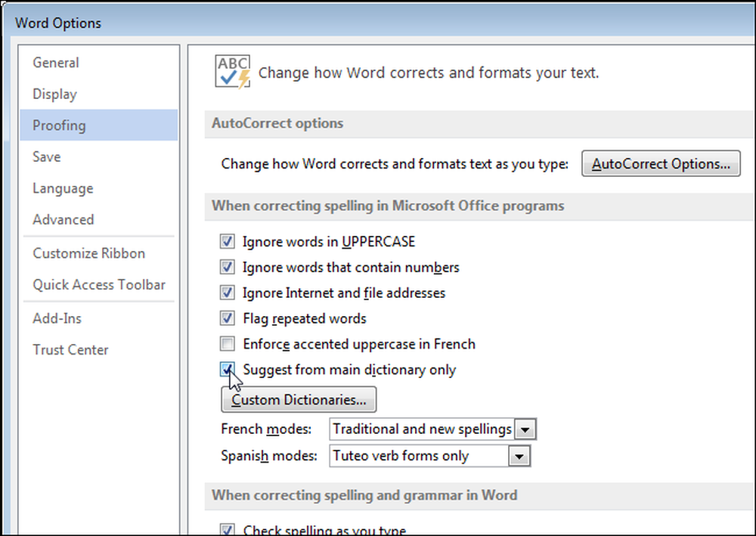This screenshot has height=536, width=756.
Task: Open Quick Access Toolbar settings
Action: (99, 284)
